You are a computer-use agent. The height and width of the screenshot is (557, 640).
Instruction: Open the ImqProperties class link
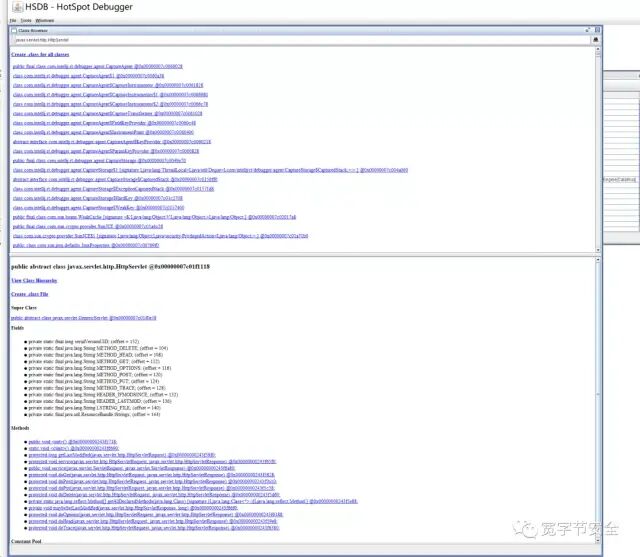coord(86,245)
